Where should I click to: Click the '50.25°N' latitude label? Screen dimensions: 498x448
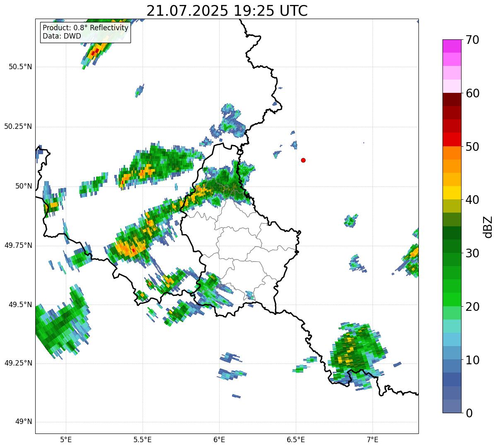[x=18, y=126]
